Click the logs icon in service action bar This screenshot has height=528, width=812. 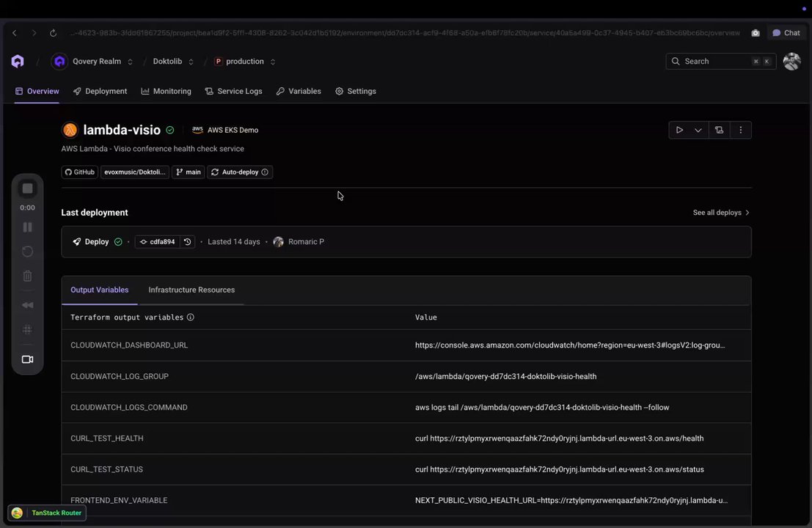coord(719,130)
